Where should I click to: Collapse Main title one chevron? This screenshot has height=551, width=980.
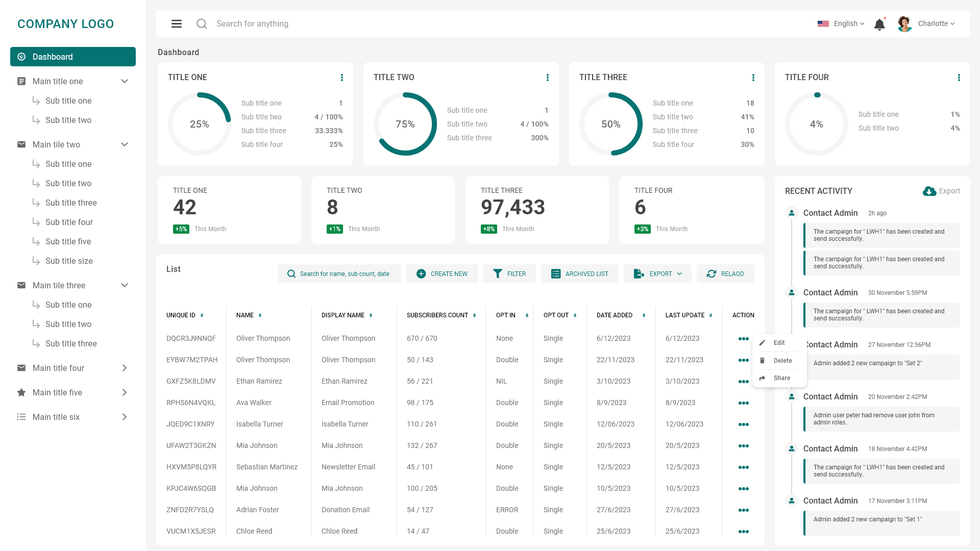[x=125, y=81]
